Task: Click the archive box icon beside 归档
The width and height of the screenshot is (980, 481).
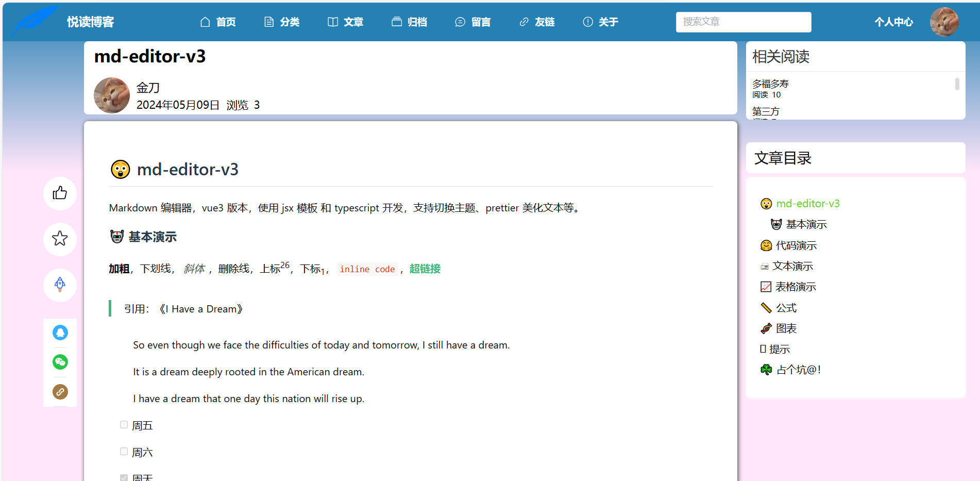Action: coord(397,22)
